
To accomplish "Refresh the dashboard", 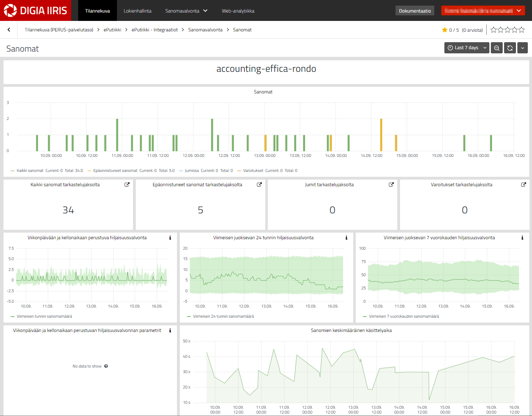I will [x=510, y=48].
